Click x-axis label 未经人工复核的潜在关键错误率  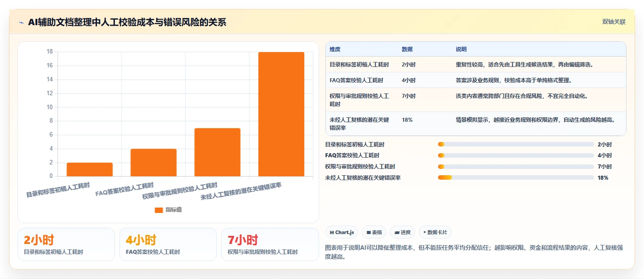click(x=241, y=191)
